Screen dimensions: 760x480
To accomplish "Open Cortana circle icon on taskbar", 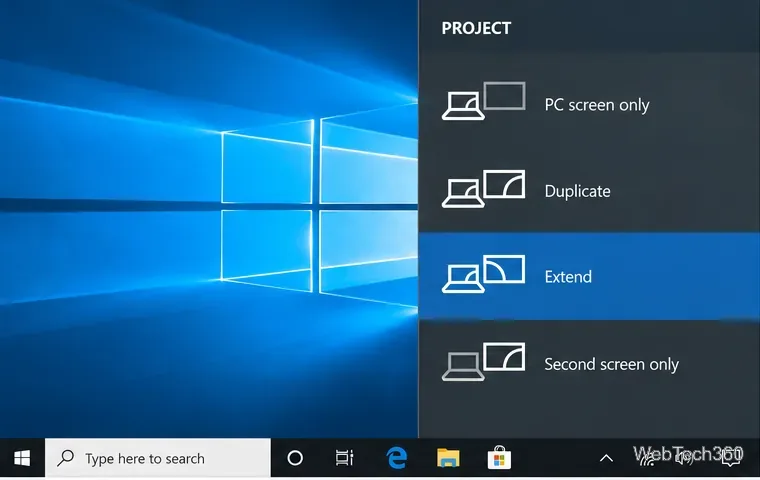I will (295, 458).
